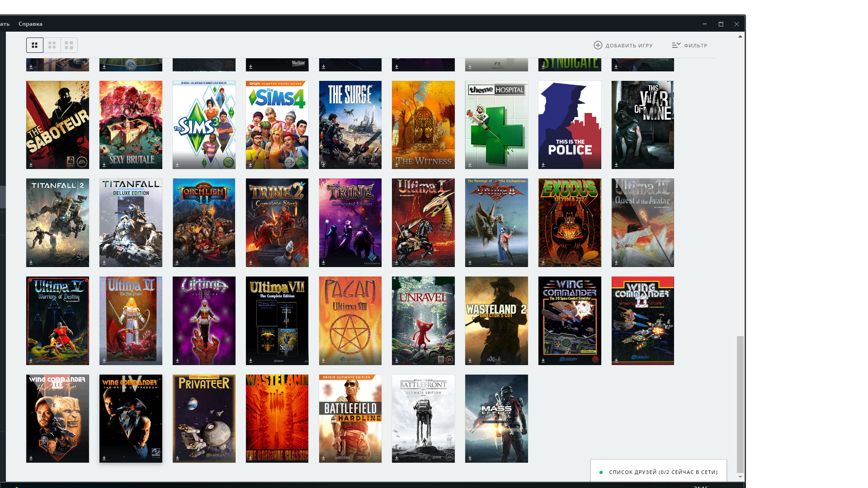Open Ultima VI game tile
This screenshot has height=488, width=868.
click(x=131, y=321)
